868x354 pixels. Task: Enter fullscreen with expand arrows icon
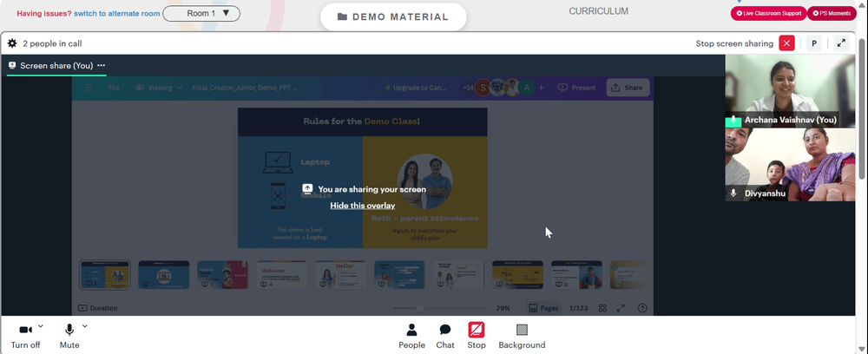(841, 43)
